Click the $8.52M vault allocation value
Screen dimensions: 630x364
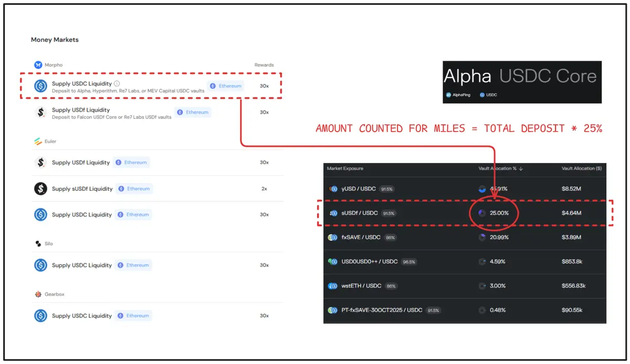(x=572, y=189)
